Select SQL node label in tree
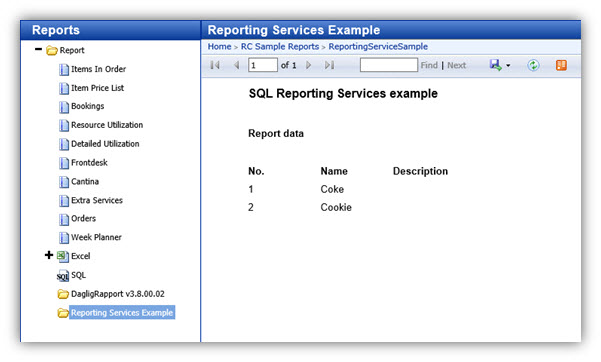This screenshot has width=601, height=362. (79, 275)
